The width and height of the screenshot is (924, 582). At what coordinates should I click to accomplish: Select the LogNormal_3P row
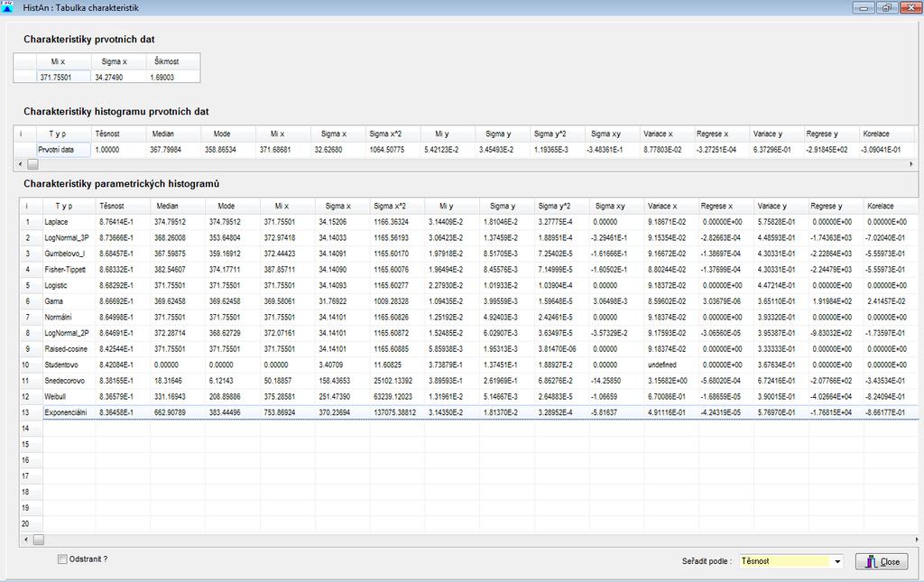coord(469,238)
